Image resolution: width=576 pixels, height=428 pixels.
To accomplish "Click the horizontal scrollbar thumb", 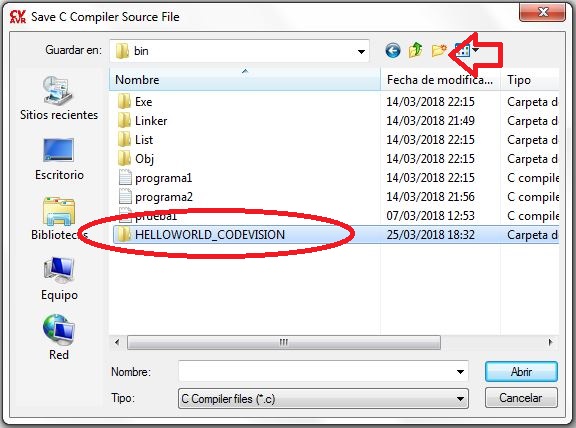I will pyautogui.click(x=284, y=342).
